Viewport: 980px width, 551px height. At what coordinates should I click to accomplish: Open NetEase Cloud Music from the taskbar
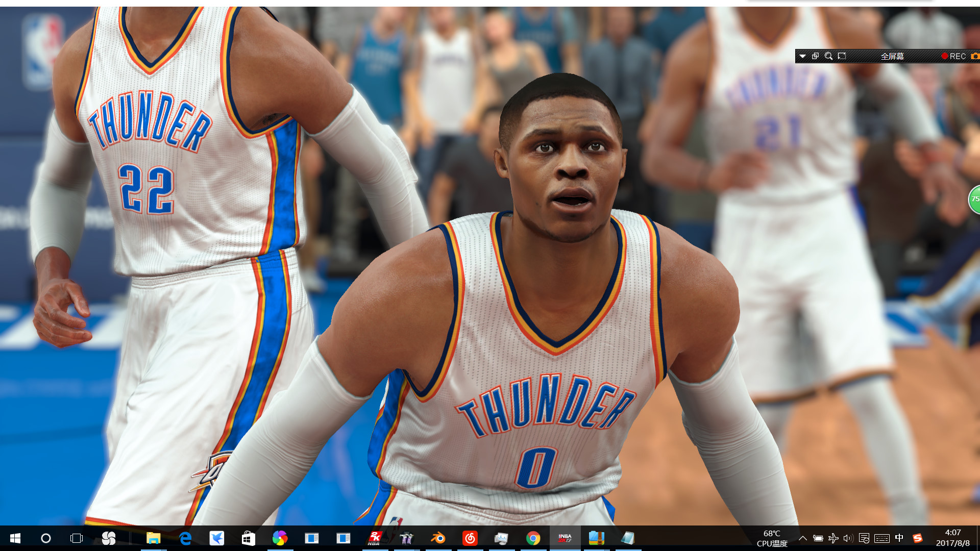pos(470,538)
